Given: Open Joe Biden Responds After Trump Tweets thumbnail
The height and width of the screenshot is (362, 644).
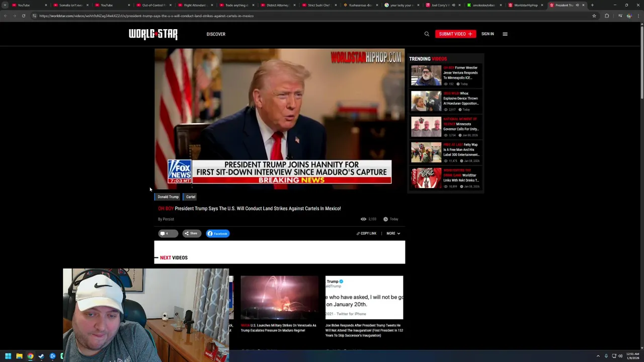Looking at the screenshot, I should 364,297.
